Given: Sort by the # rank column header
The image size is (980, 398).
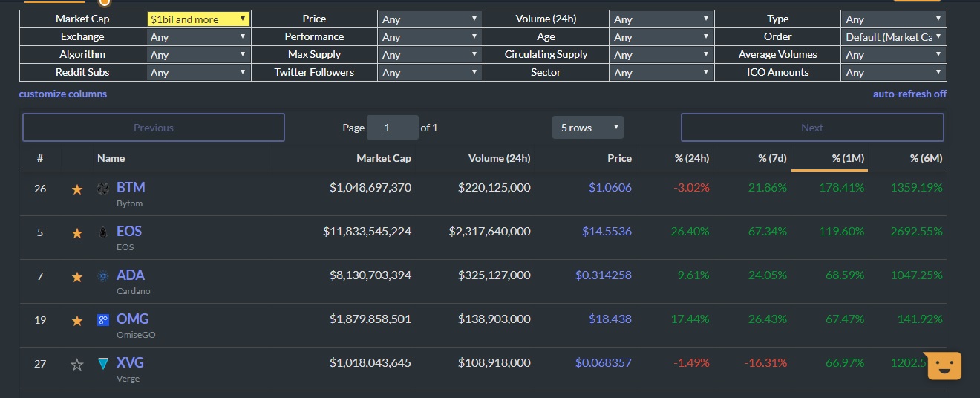Looking at the screenshot, I should click(x=40, y=158).
